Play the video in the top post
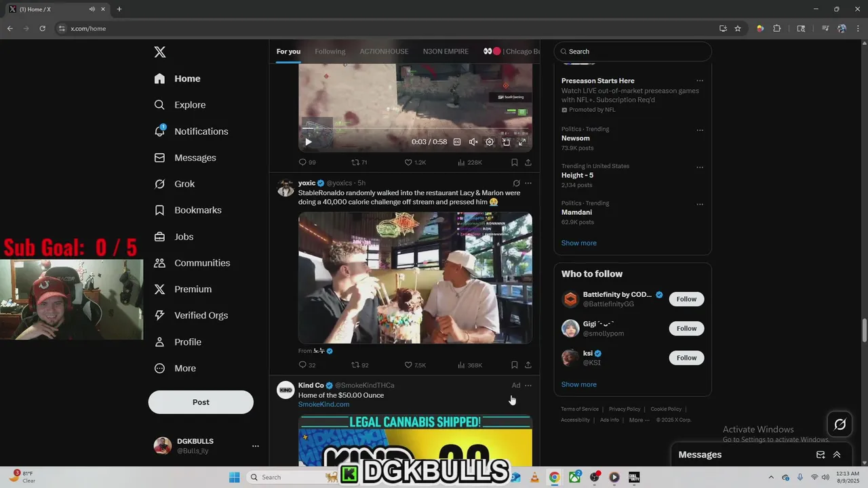This screenshot has width=868, height=488. pos(308,142)
